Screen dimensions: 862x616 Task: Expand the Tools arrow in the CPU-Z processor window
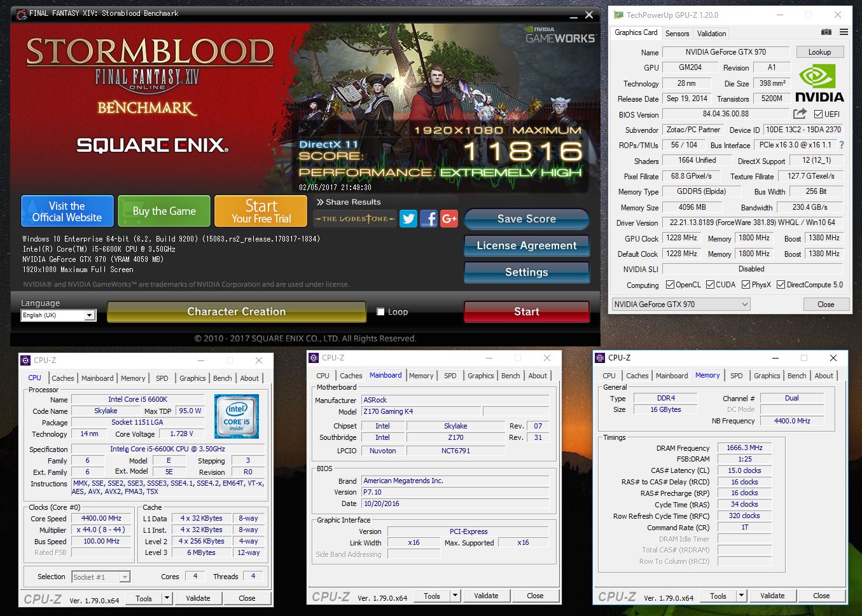(x=167, y=598)
